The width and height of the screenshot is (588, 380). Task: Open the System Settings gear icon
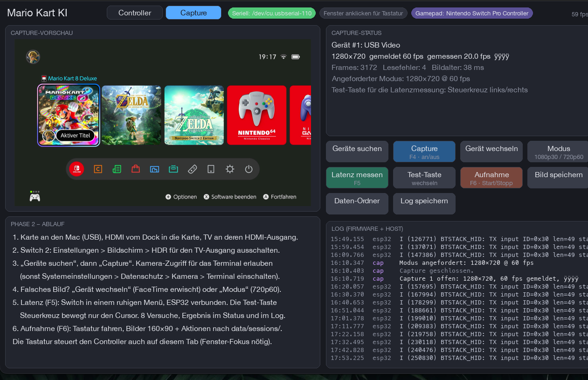[x=230, y=169]
